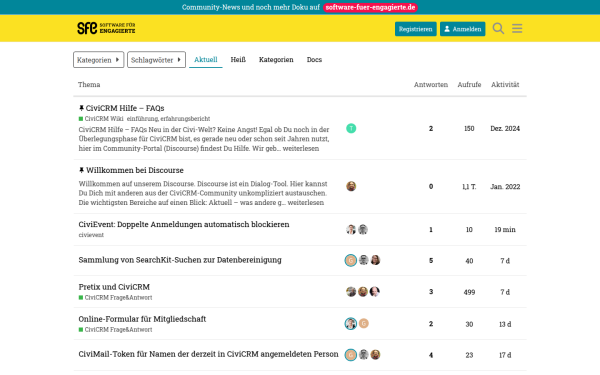Viewport: 600px width, 375px height.
Task: Click the Anmelden button
Action: [x=462, y=29]
